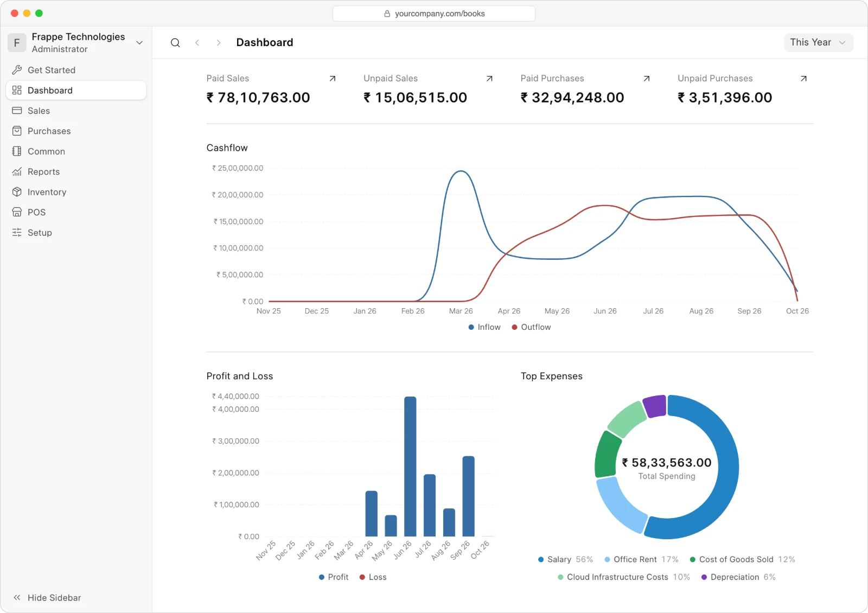Open the Purchases sidebar item
Screen dimensions: 868x613
(76, 131)
